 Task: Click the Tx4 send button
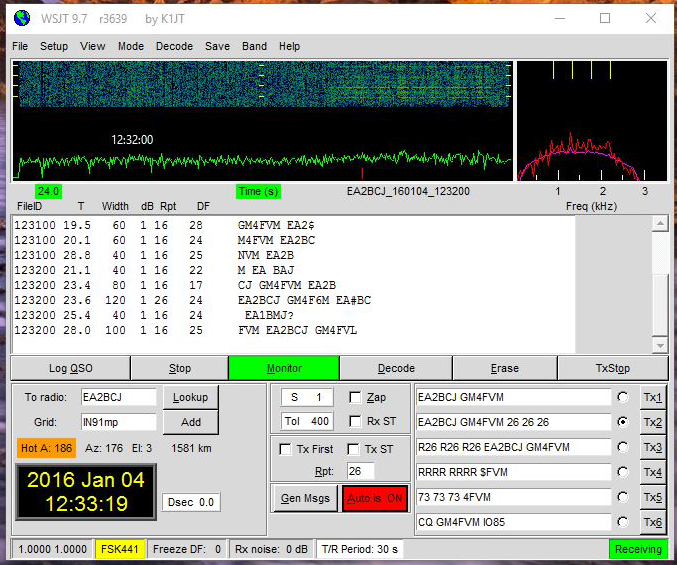(652, 472)
